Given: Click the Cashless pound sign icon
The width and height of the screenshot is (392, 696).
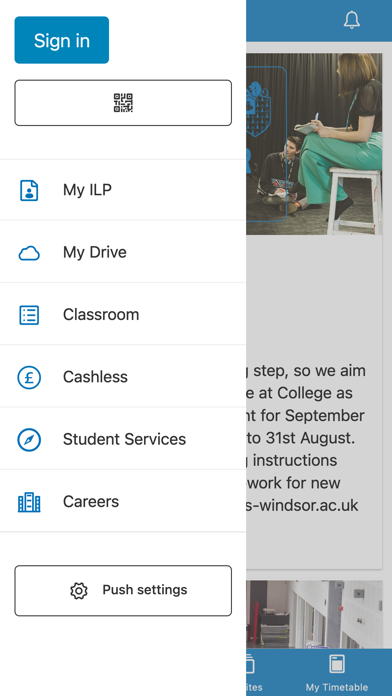Looking at the screenshot, I should pyautogui.click(x=29, y=377).
